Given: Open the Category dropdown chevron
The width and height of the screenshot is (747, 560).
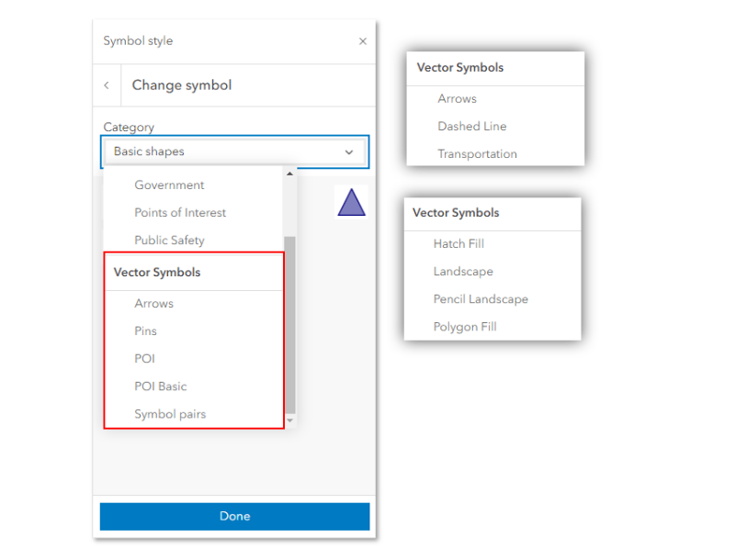Looking at the screenshot, I should click(x=349, y=152).
